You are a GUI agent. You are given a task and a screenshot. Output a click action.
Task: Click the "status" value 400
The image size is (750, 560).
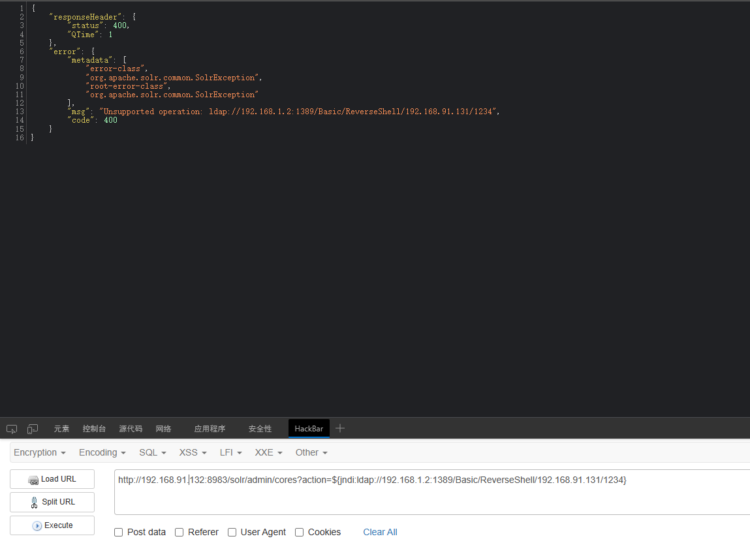(119, 25)
